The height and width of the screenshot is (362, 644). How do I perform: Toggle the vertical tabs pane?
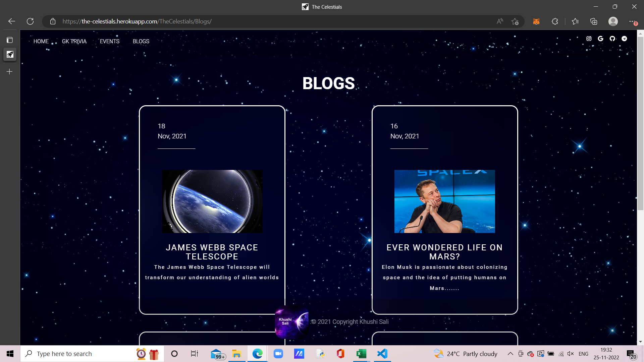10,40
